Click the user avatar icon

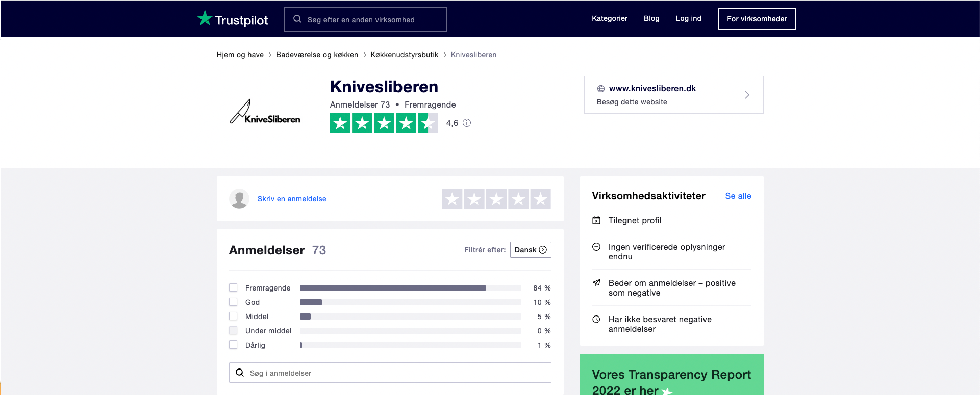tap(239, 199)
